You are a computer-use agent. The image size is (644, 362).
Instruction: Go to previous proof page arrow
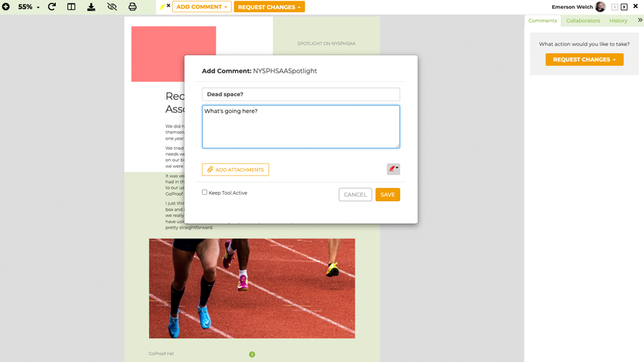614,7
